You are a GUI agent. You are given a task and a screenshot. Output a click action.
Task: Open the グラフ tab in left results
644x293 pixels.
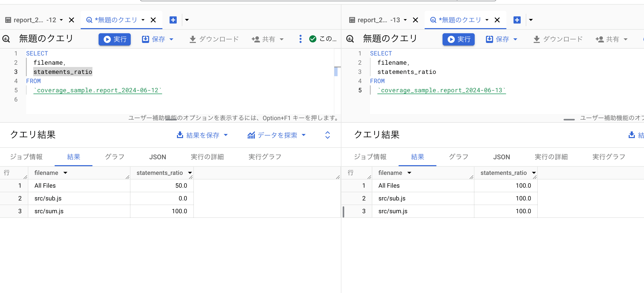[115, 157]
